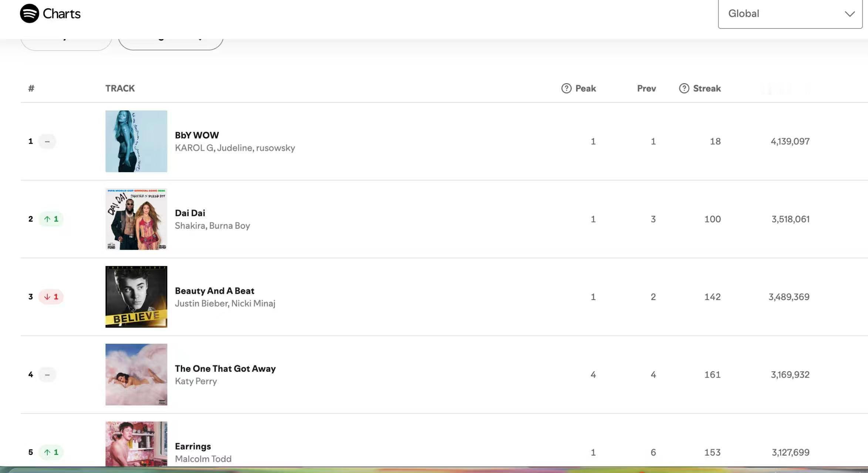Image resolution: width=868 pixels, height=473 pixels.
Task: Click the stream count 3,169,932
Action: pos(790,375)
